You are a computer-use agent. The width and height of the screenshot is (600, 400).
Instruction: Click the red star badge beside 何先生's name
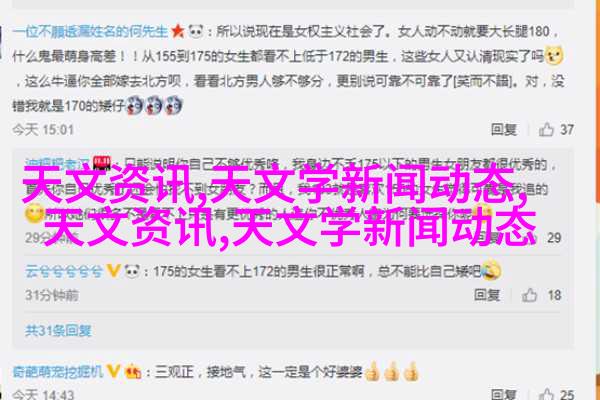click(178, 31)
